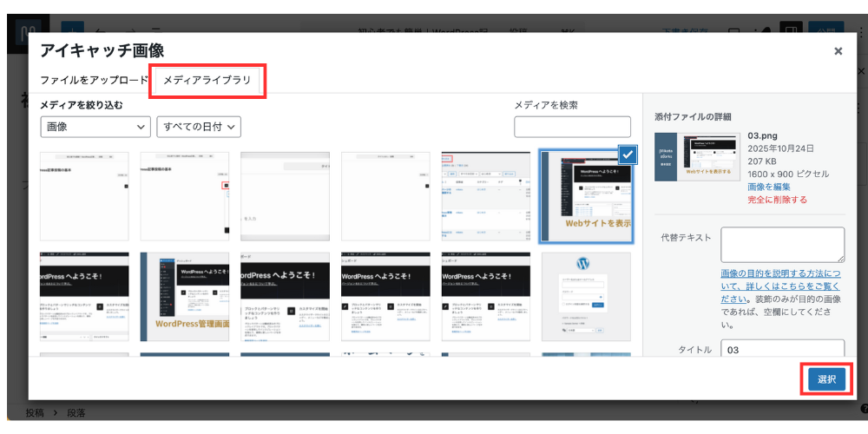Close the アイキャッチ画像 dialog
The height and width of the screenshot is (434, 868).
838,51
